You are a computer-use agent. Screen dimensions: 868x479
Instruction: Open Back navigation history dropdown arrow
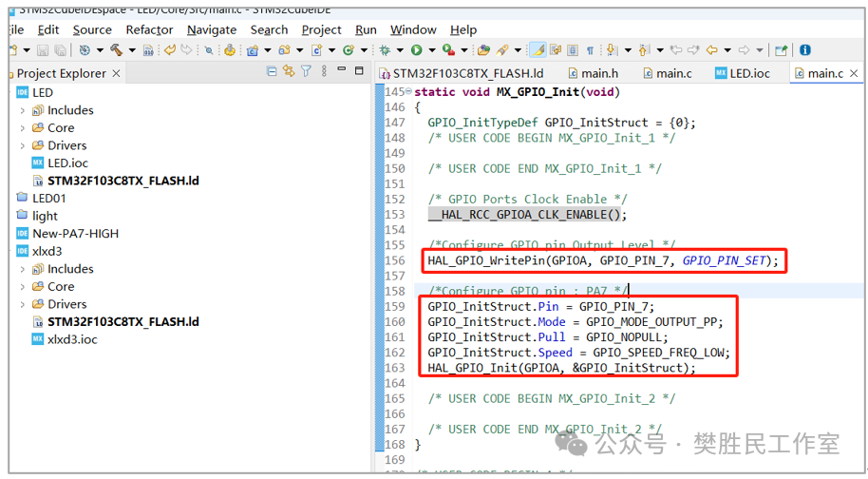(x=727, y=50)
